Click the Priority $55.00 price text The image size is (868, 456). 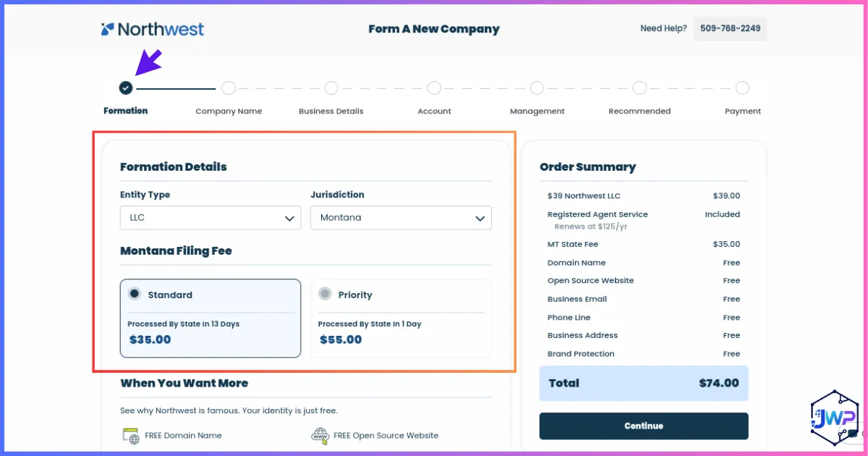click(x=341, y=339)
